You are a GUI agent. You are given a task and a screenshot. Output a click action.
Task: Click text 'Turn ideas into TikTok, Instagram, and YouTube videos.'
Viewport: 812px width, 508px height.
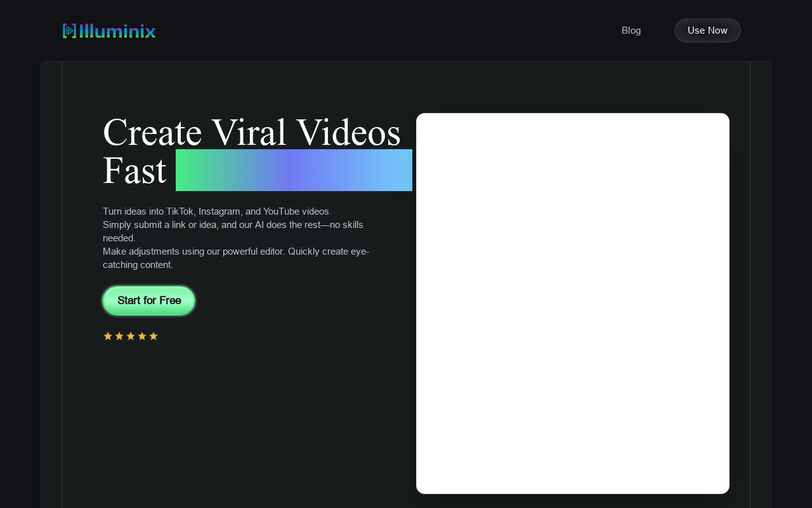(217, 211)
